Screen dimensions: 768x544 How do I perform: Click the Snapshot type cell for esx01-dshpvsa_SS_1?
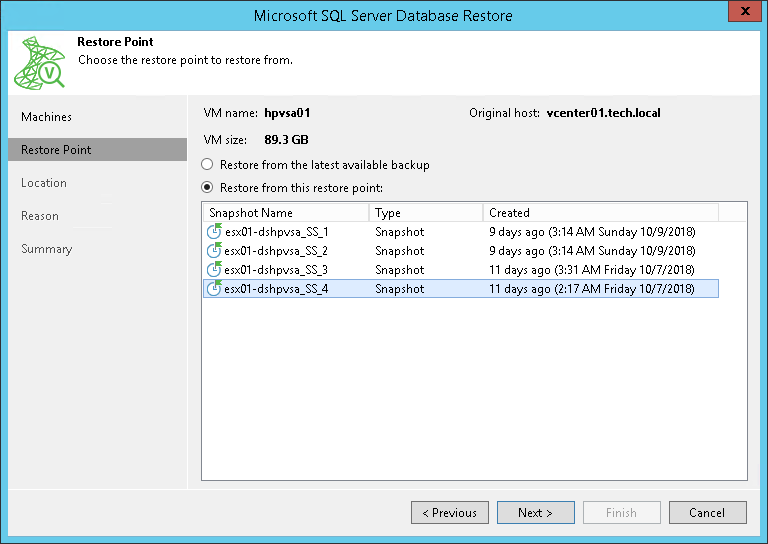[400, 232]
